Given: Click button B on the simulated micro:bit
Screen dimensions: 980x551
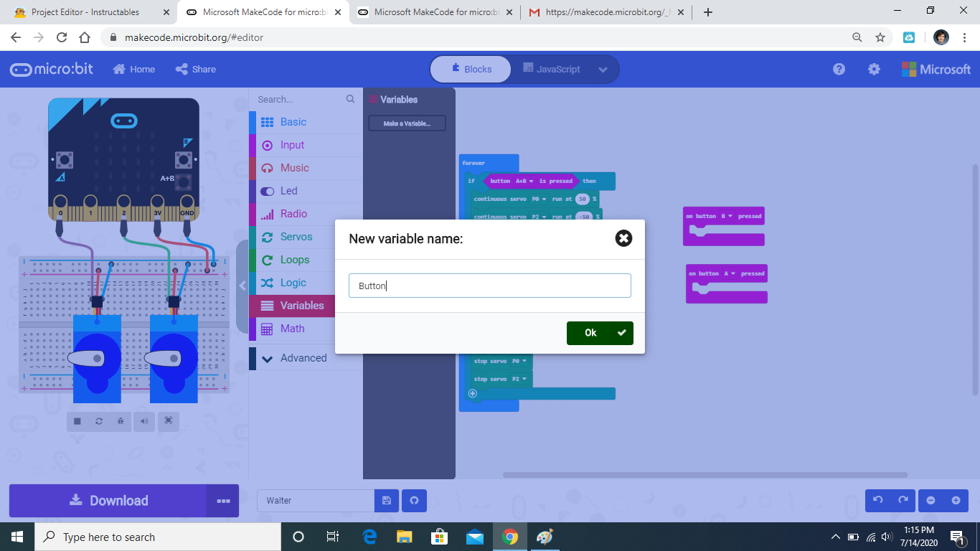Looking at the screenshot, I should coord(183,159).
